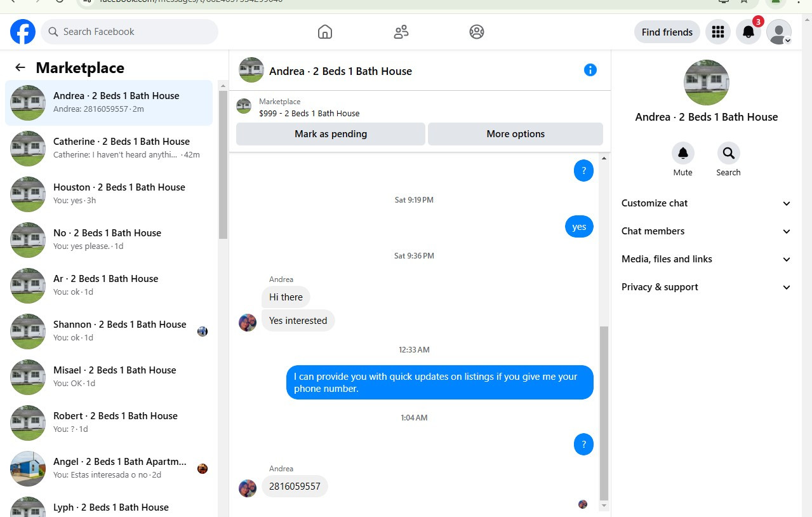Click the chat list scrollbar thumb
Image resolution: width=812 pixels, height=517 pixels.
pos(223,165)
